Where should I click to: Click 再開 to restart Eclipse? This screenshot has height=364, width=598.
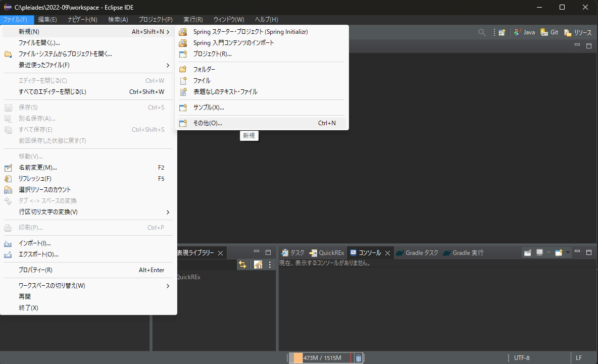pyautogui.click(x=88, y=296)
